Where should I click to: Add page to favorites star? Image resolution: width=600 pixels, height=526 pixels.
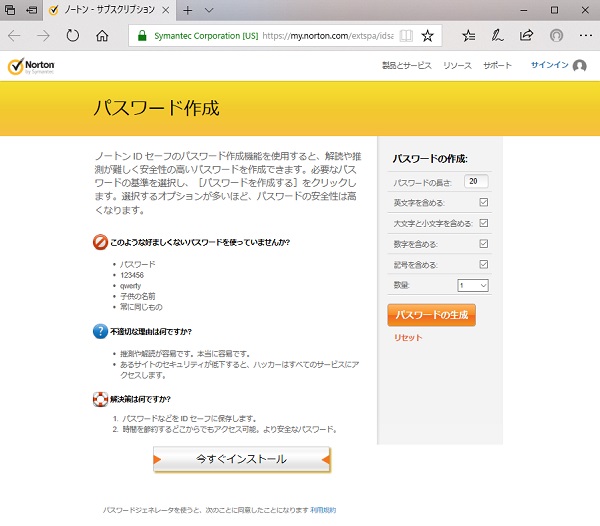(427, 36)
